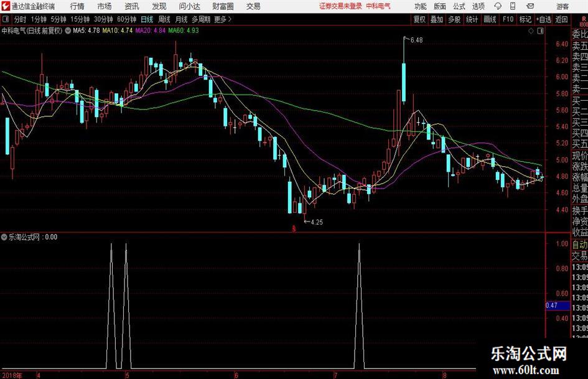Click the 标记 mark button
The width and height of the screenshot is (588, 379).
coord(525,19)
